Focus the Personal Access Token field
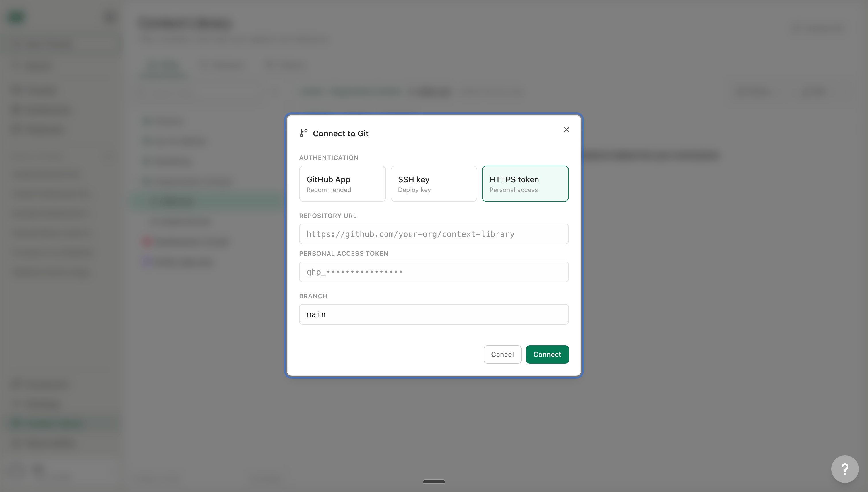This screenshot has width=868, height=492. pos(434,272)
